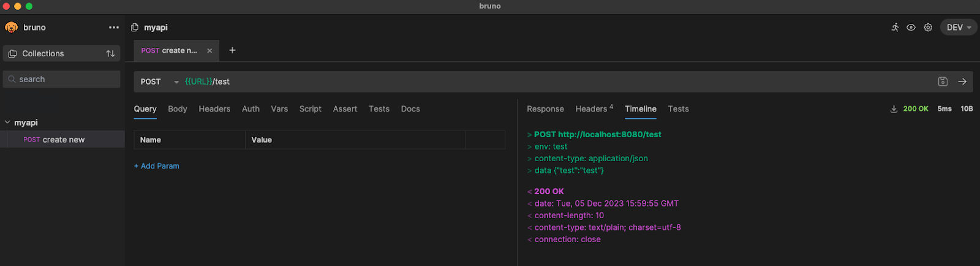This screenshot has height=266, width=980.
Task: Click the < 200 OK timeline line
Action: click(546, 191)
